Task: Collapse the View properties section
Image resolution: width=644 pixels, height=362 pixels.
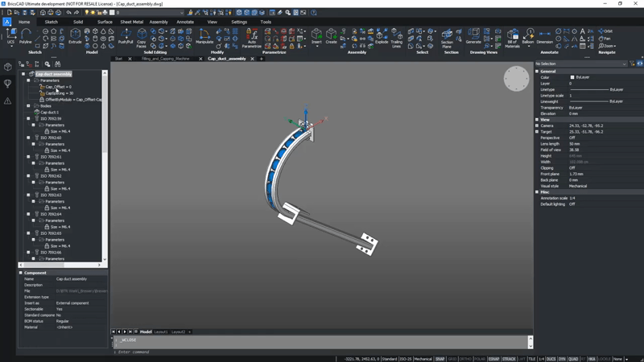Action: [537, 120]
